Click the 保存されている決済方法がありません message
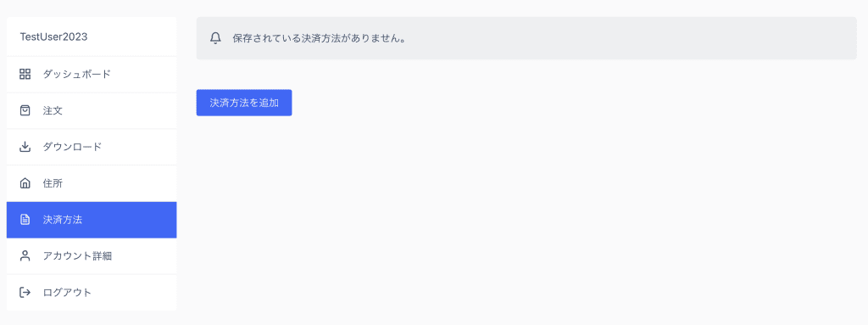 (x=319, y=39)
